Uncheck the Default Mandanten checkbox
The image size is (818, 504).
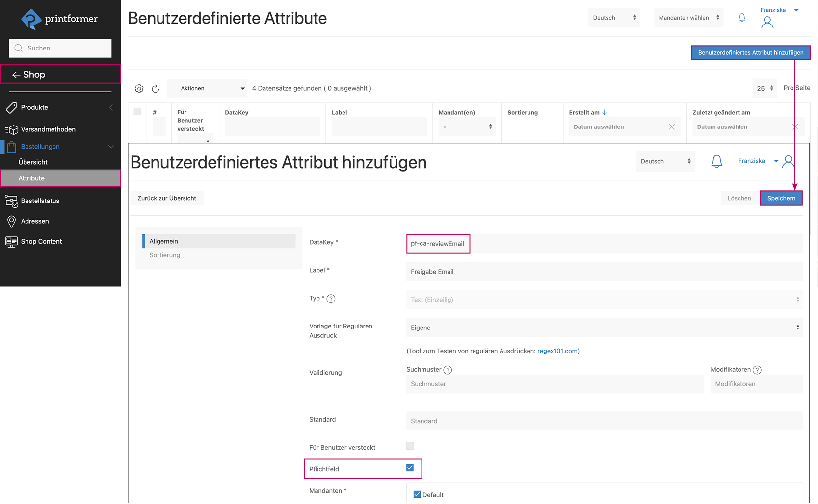(x=417, y=494)
